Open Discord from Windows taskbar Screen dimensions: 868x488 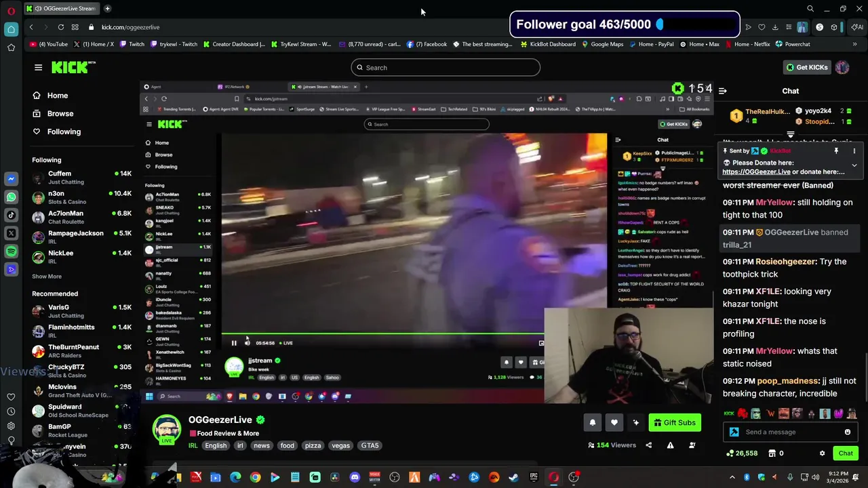coord(355,477)
